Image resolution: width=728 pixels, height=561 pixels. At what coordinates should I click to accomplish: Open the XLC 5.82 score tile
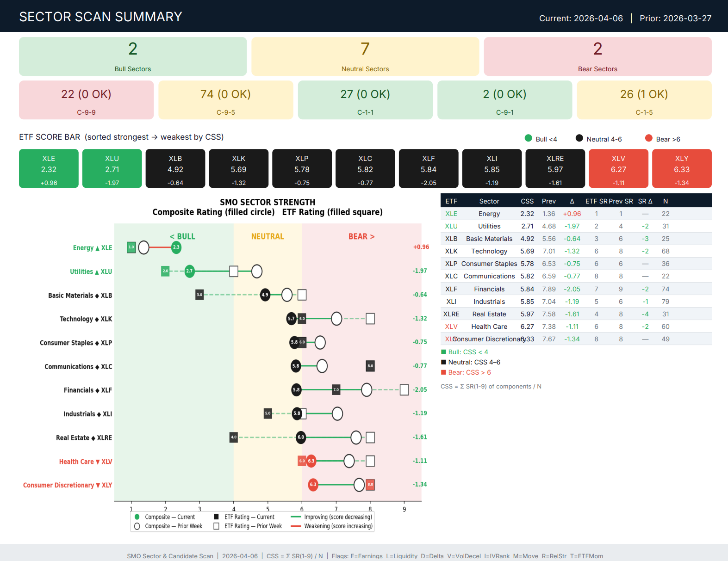(365, 168)
